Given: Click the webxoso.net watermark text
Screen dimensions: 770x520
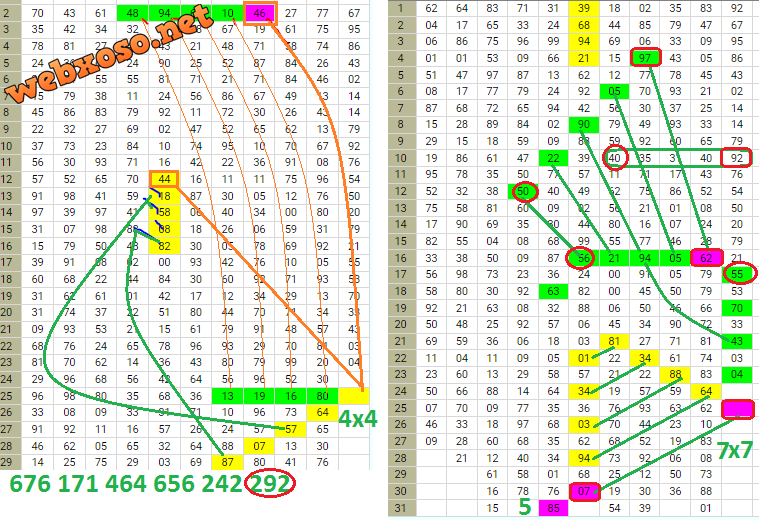Looking at the screenshot, I should 110,60.
